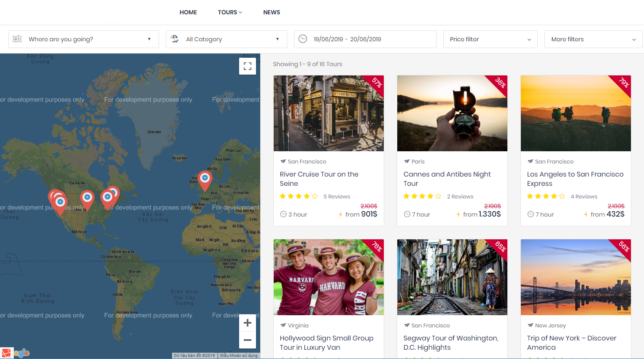
Task: Click 'Showing 1 - 9 of 16 Tours' text
Action: pyautogui.click(x=307, y=64)
